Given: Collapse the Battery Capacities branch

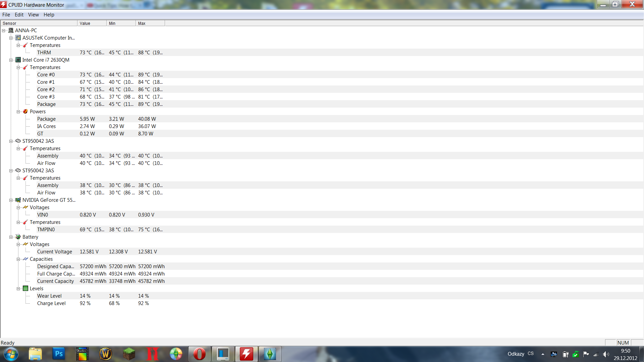Looking at the screenshot, I should click(x=18, y=259).
